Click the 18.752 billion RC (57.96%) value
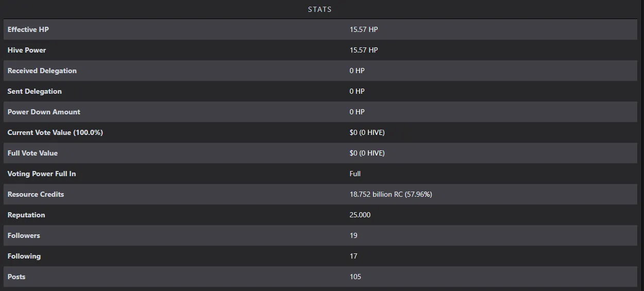 [x=391, y=194]
